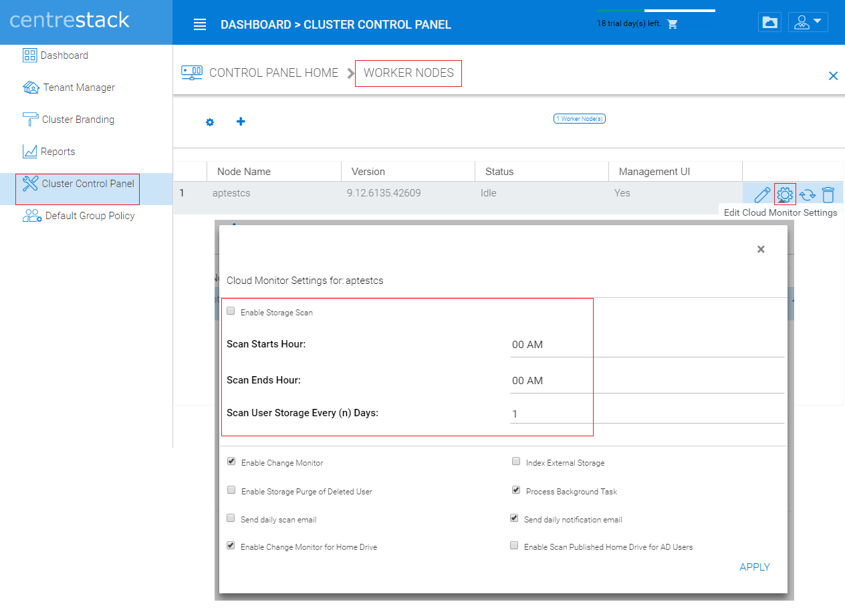Check Enable Scan Published Home Drive for AD Users
The height and width of the screenshot is (616, 845).
(514, 546)
